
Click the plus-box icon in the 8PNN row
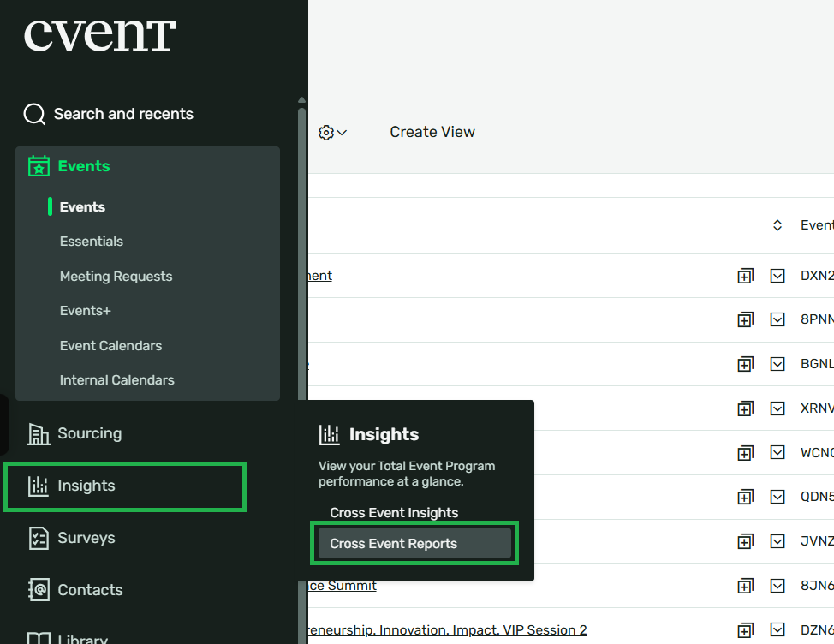point(745,319)
